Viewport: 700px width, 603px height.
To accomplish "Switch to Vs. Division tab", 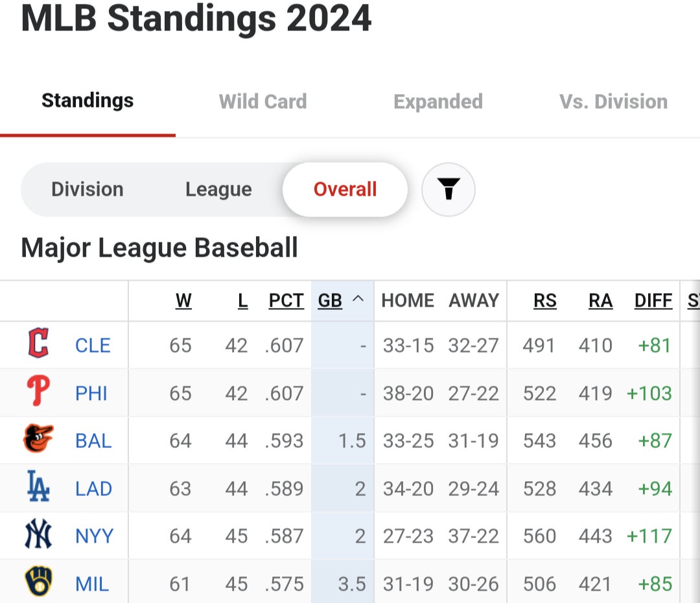I will 613,102.
